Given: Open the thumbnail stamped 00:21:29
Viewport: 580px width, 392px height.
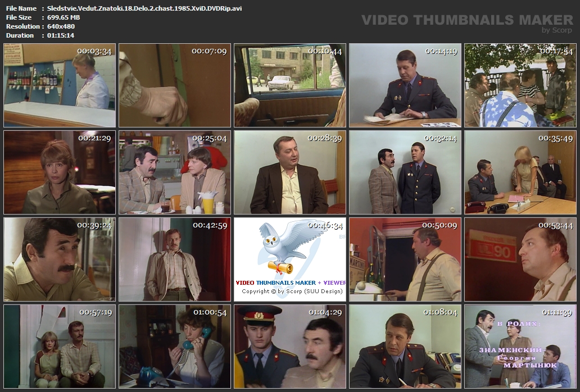Looking at the screenshot, I should (60, 172).
